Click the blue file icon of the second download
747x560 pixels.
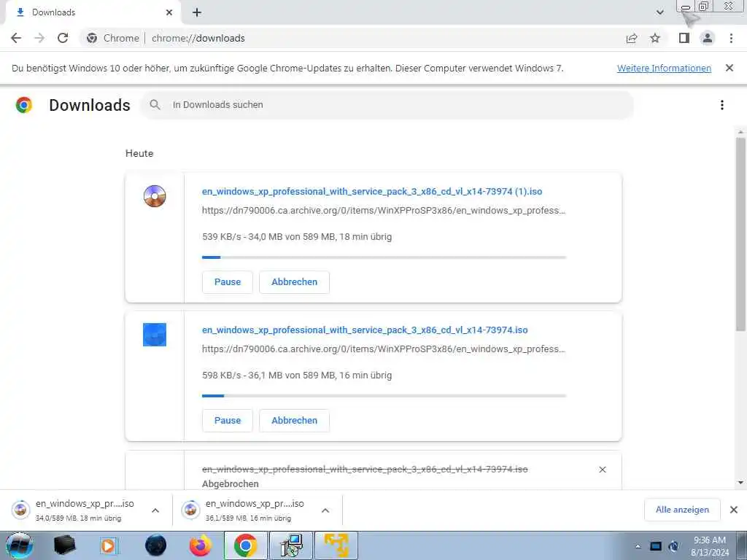[x=155, y=334]
